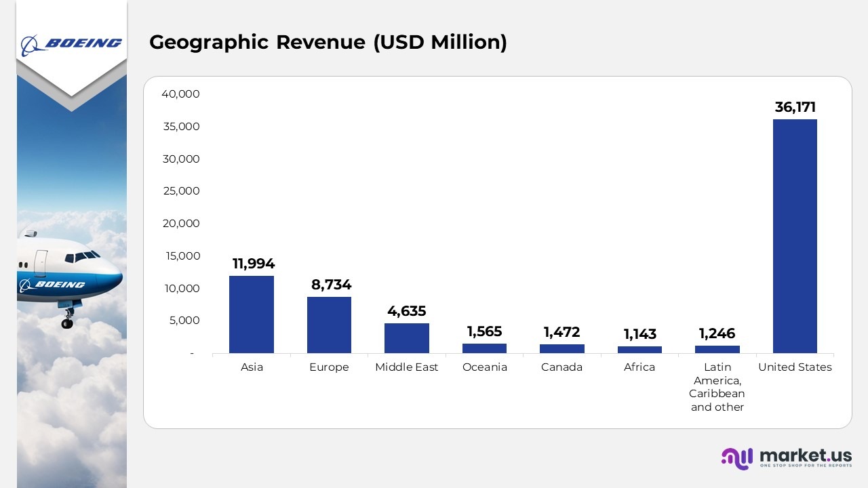The height and width of the screenshot is (488, 868).
Task: Click the Oceania revenue bar
Action: tap(484, 348)
